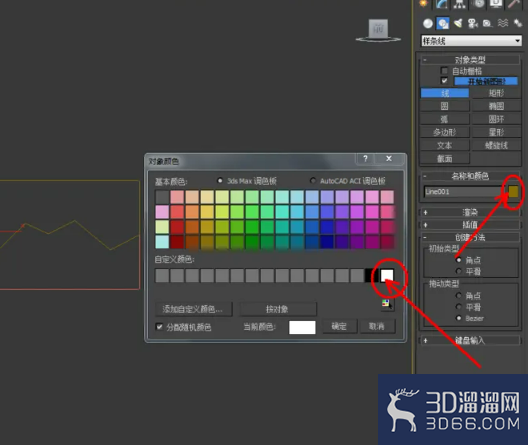Close the 对象颜色 dialog with X

389,159
